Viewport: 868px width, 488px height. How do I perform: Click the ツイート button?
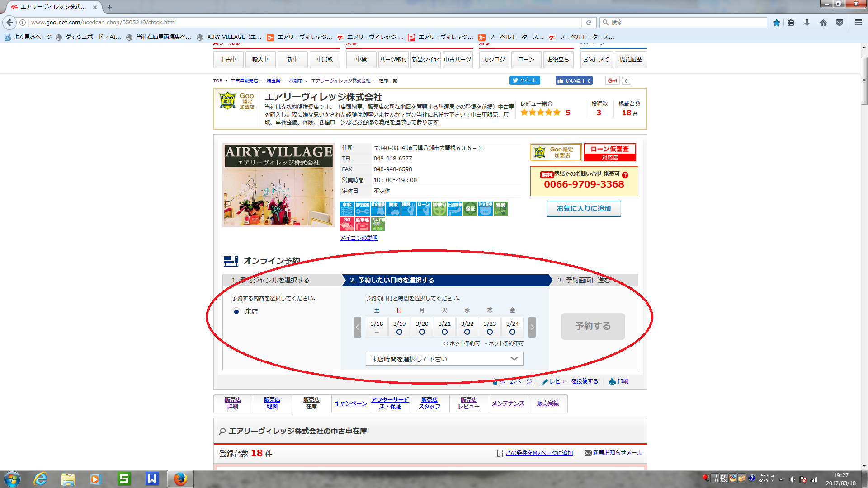pos(525,80)
